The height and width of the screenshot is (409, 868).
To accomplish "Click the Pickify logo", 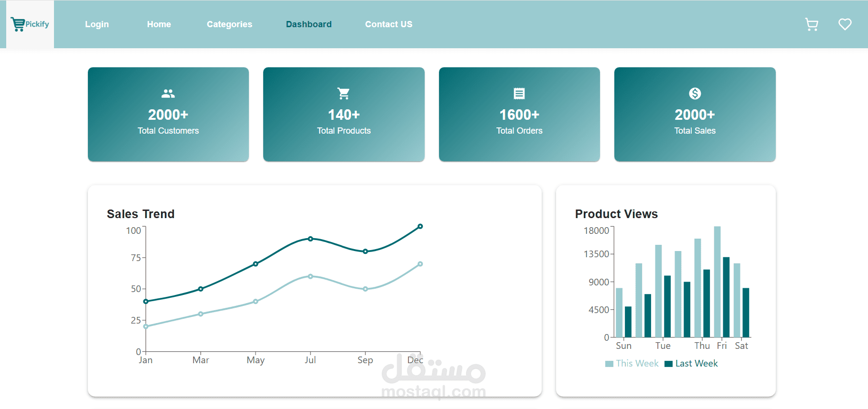I will click(x=30, y=24).
